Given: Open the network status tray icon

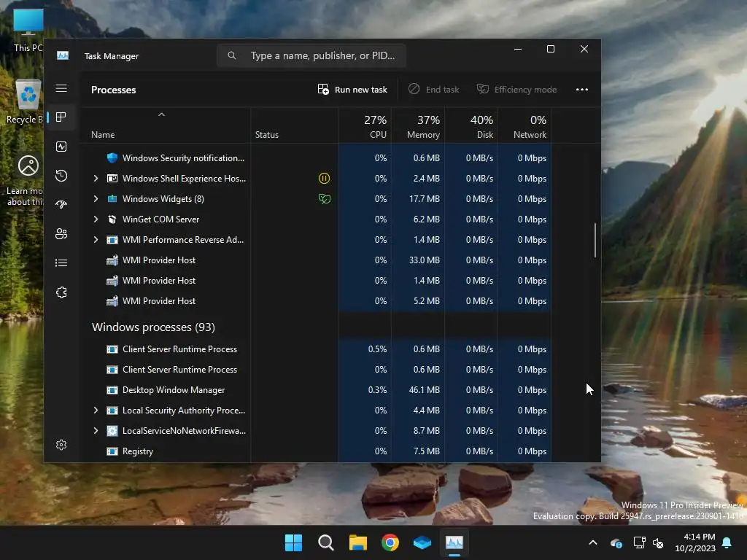Looking at the screenshot, I should pos(639,542).
